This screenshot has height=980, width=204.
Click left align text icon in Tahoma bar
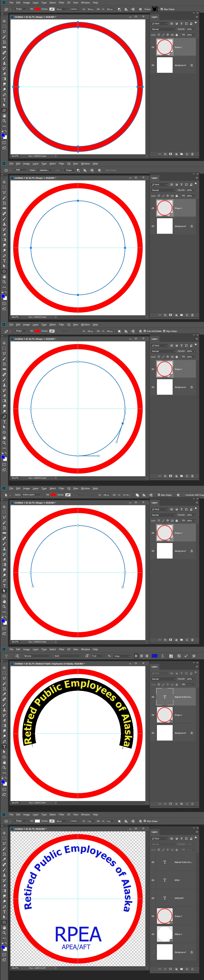[136, 656]
